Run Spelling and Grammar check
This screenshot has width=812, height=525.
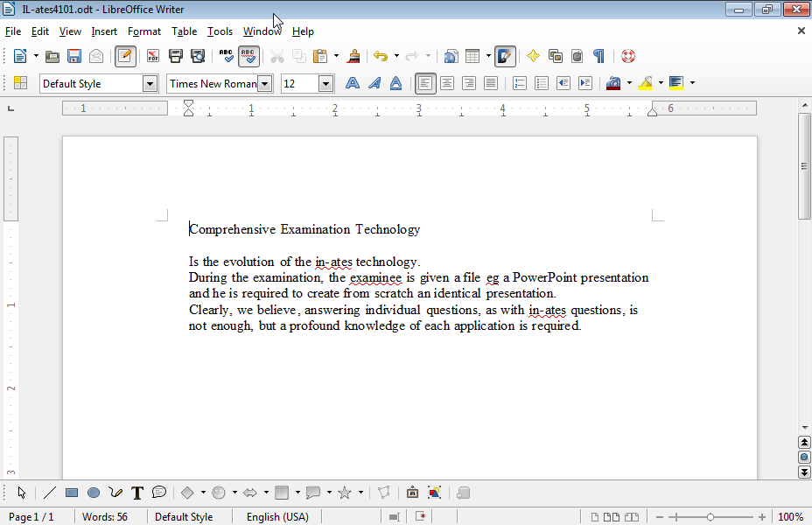tap(227, 56)
